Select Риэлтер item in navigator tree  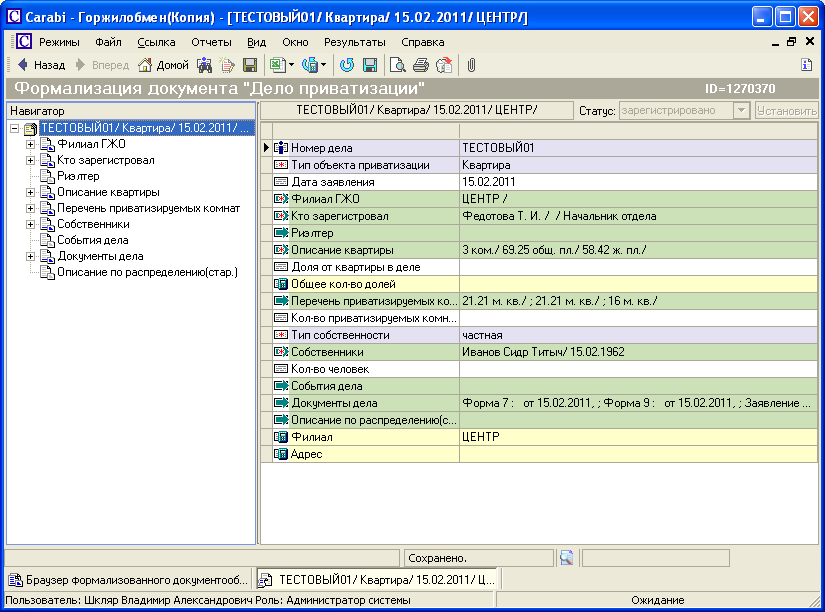(x=78, y=176)
